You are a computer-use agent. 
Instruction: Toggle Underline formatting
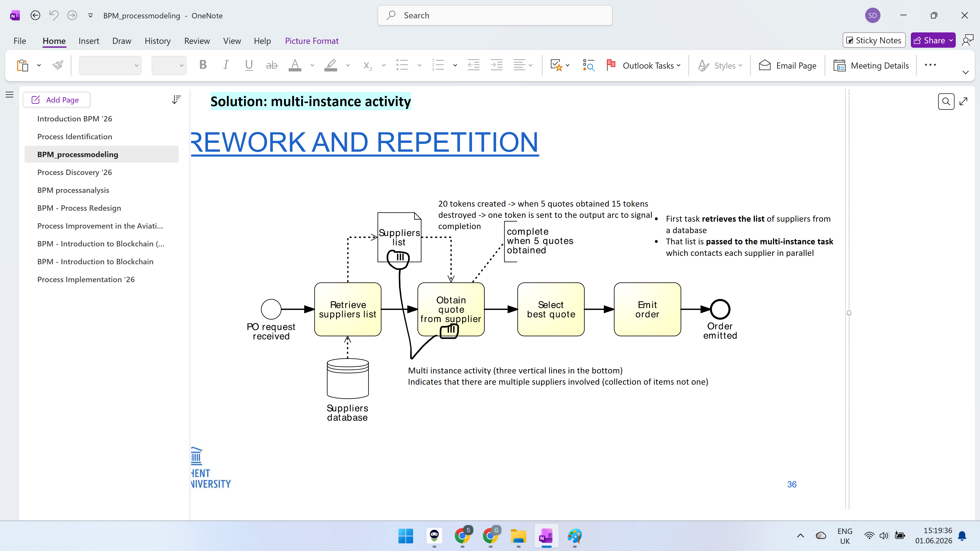point(249,65)
